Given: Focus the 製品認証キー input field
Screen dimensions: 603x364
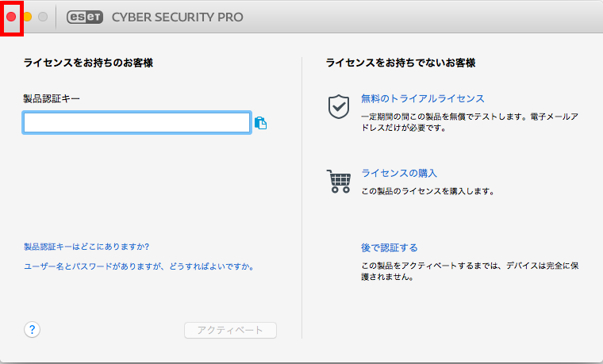Looking at the screenshot, I should (137, 123).
